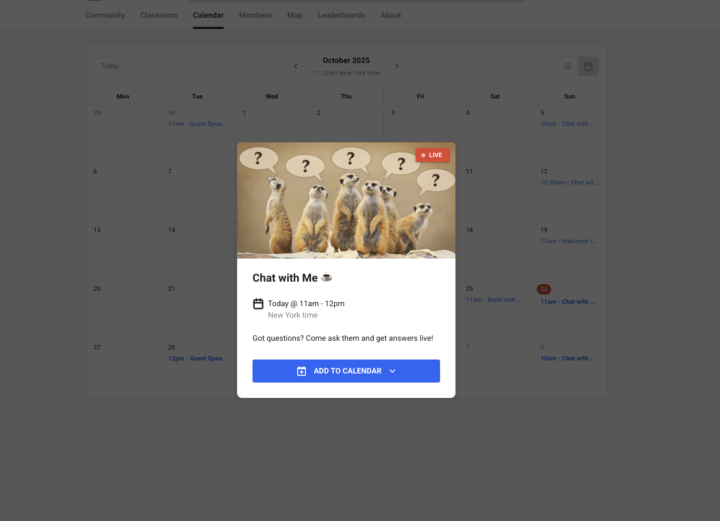Click the 'Got questions?' description text

[343, 338]
